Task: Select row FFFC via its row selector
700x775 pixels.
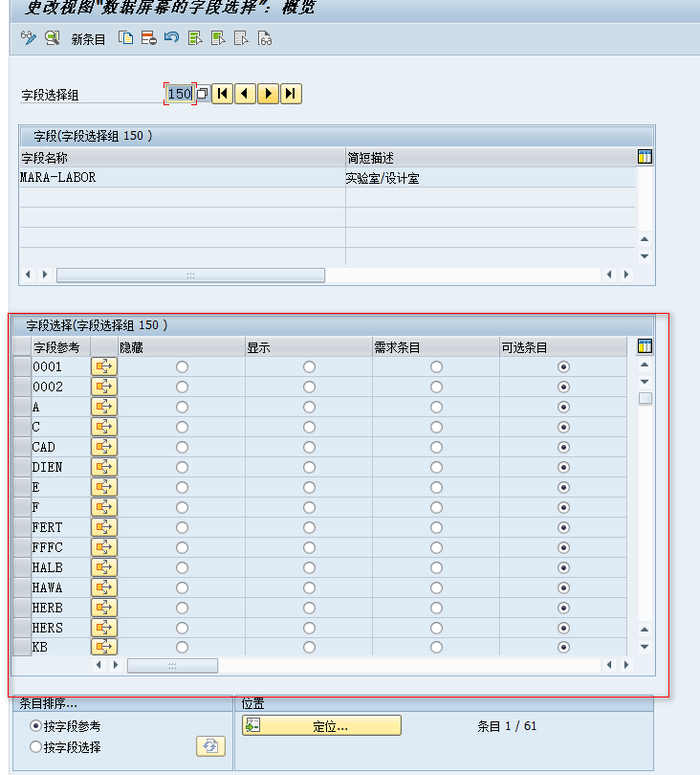Action: click(22, 547)
